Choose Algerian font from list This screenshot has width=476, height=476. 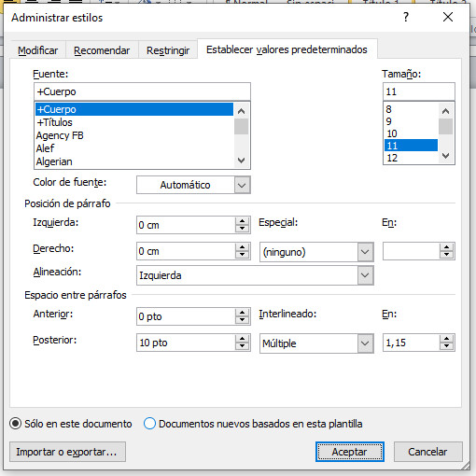click(x=134, y=161)
